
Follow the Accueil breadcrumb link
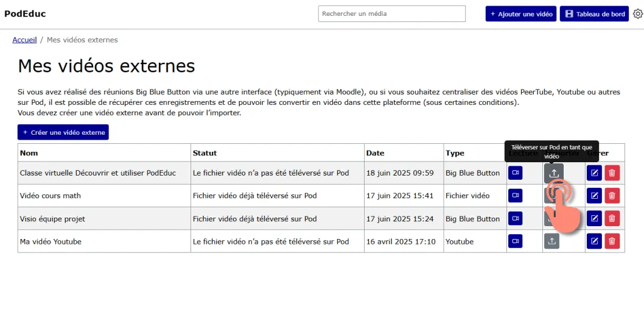pos(24,40)
